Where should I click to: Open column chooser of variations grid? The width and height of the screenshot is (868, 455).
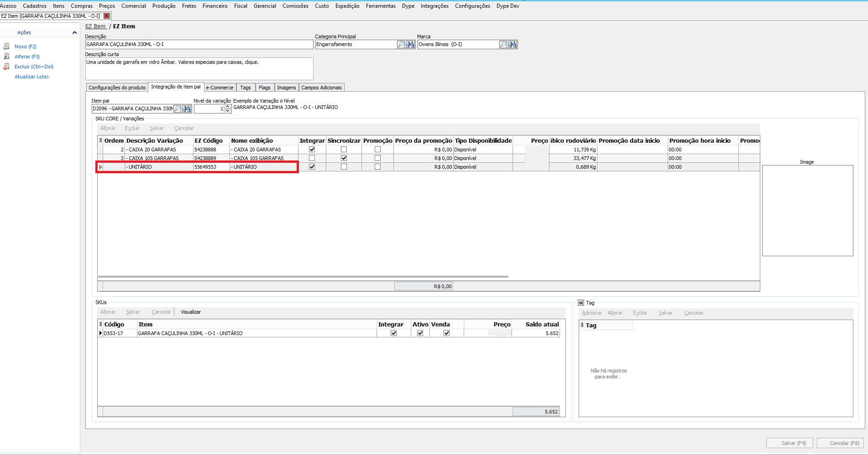pos(100,140)
